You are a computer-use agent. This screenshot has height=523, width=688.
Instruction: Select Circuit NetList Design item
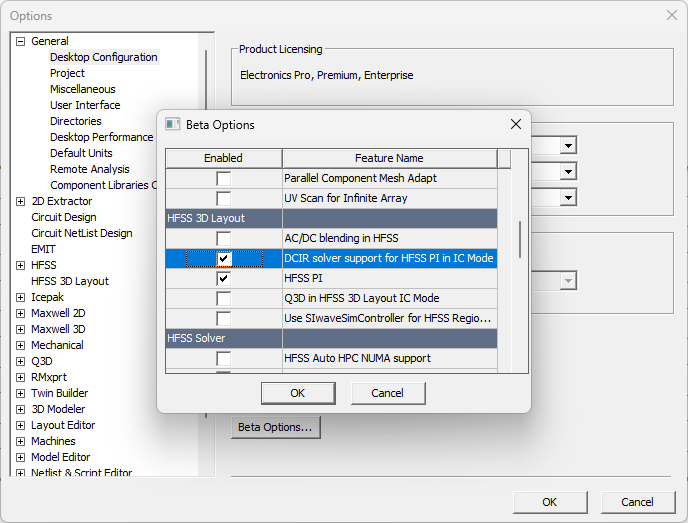click(x=82, y=233)
